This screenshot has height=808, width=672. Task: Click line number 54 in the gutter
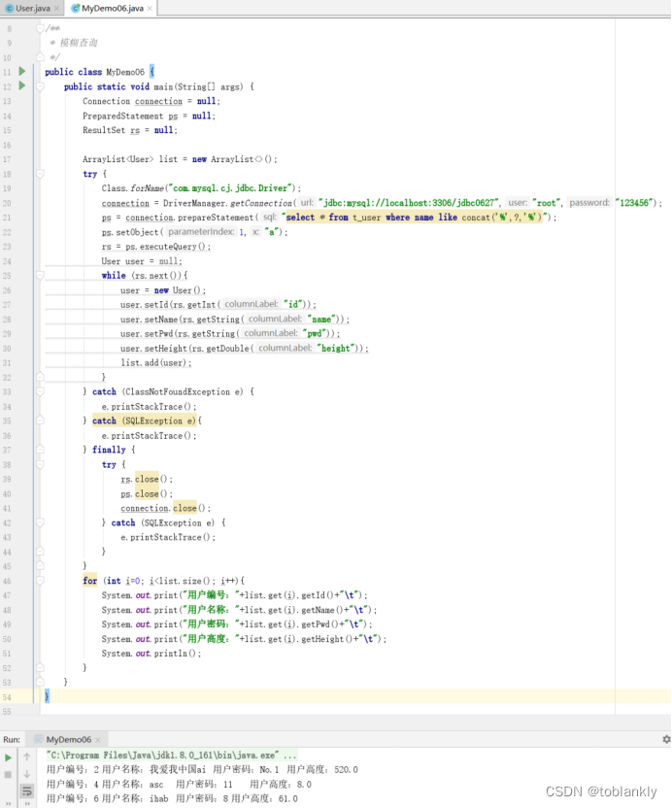pyautogui.click(x=7, y=696)
